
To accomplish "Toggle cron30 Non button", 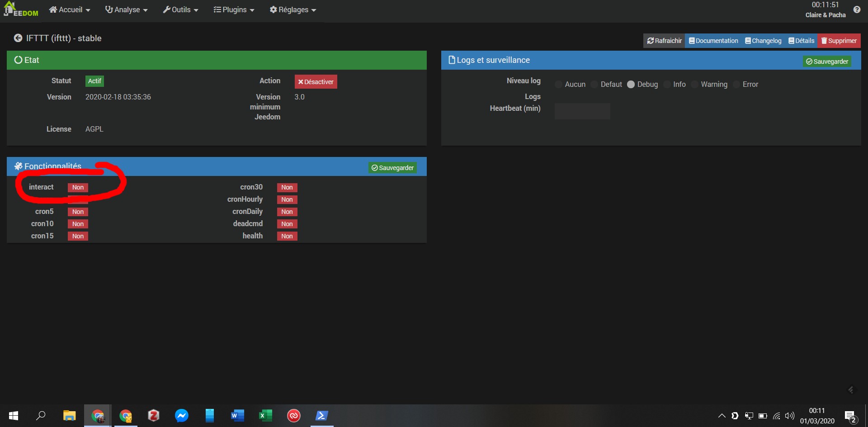I will pos(287,187).
